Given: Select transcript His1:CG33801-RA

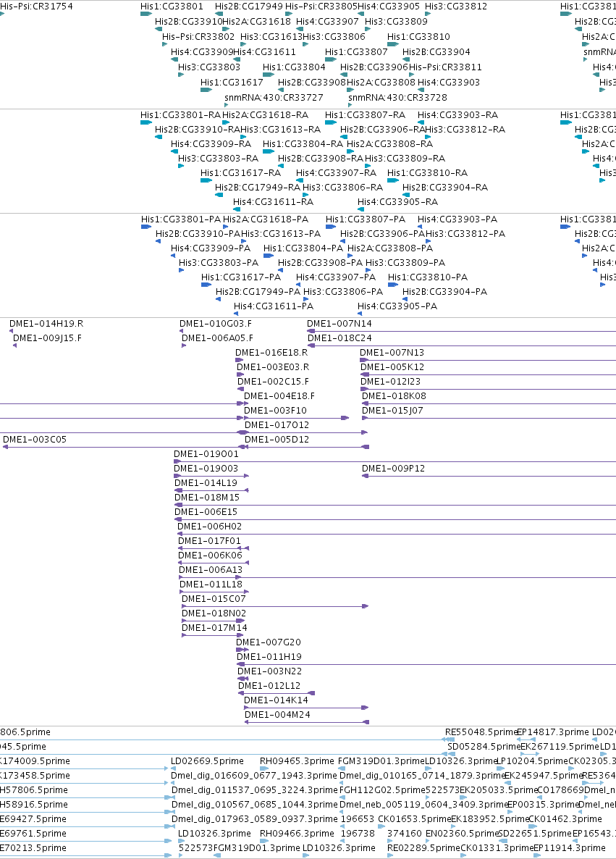Looking at the screenshot, I should (180, 115).
